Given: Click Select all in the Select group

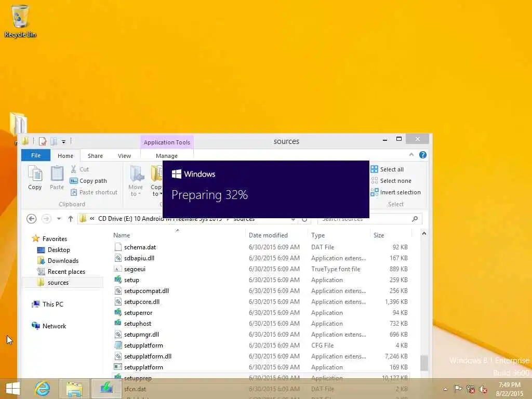Looking at the screenshot, I should 387,169.
